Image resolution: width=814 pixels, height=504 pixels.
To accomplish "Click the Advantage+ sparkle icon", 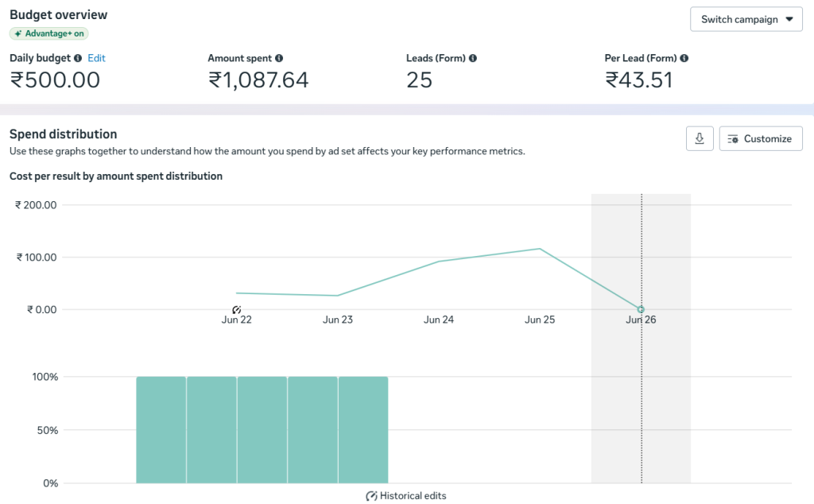I will coord(18,33).
